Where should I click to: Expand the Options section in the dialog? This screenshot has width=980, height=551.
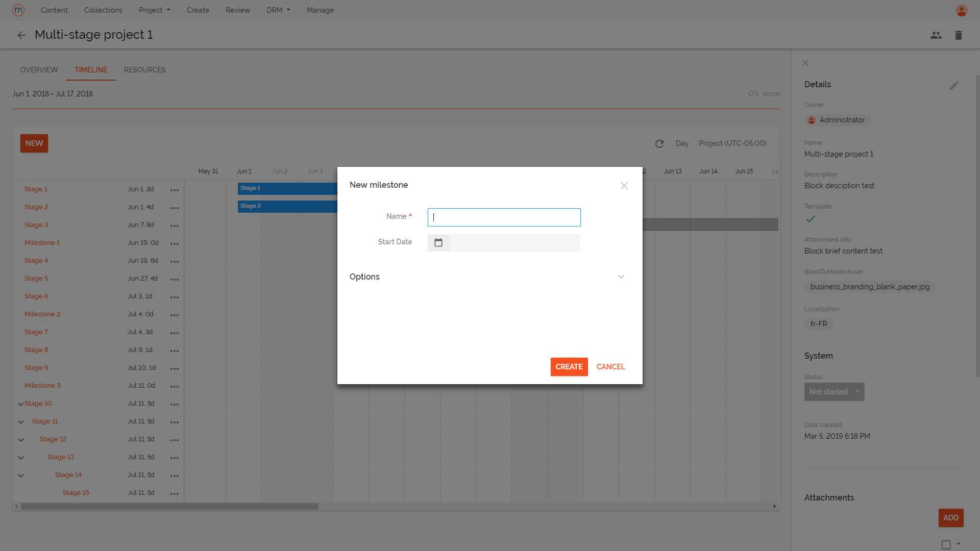[x=621, y=277]
